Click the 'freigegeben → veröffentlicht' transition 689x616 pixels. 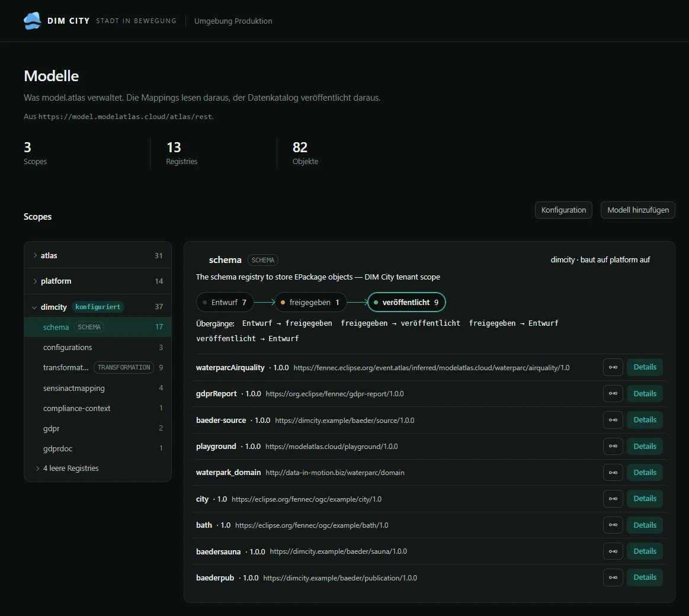tap(400, 323)
